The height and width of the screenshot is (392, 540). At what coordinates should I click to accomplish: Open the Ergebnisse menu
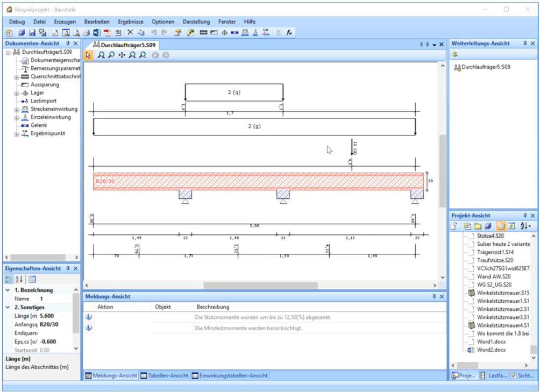point(131,22)
